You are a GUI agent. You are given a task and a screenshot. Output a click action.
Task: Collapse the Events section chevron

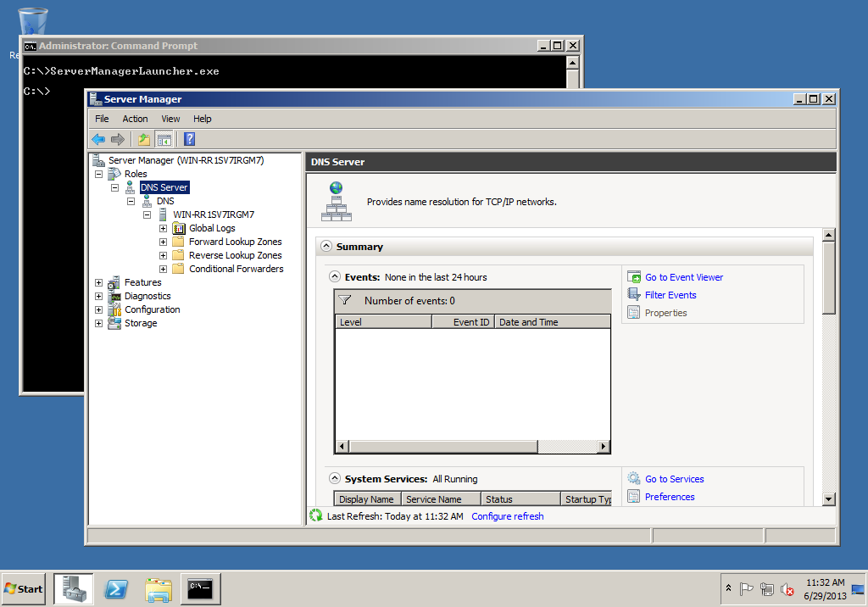click(x=335, y=277)
